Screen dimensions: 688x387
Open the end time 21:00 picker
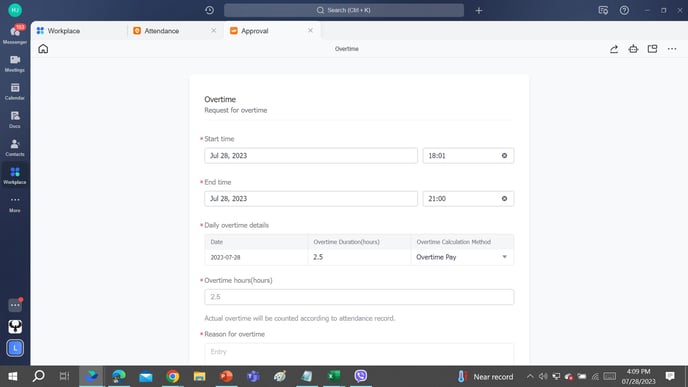pos(468,199)
